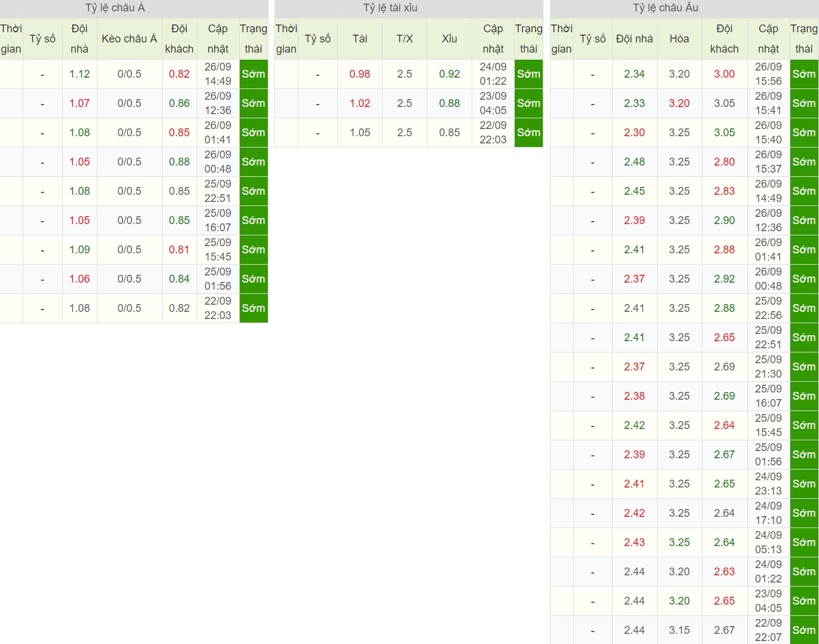
Task: Click European away odds 2.92
Action: click(x=725, y=279)
